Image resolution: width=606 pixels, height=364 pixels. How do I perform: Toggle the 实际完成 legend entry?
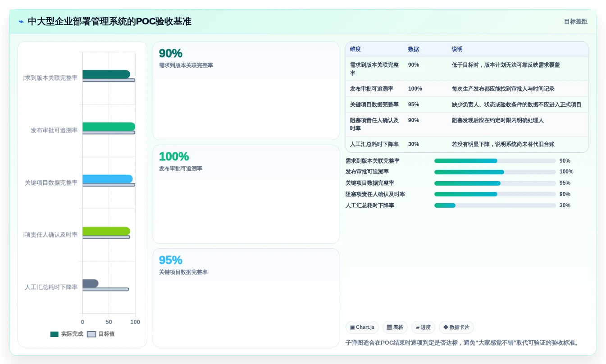pyautogui.click(x=67, y=334)
